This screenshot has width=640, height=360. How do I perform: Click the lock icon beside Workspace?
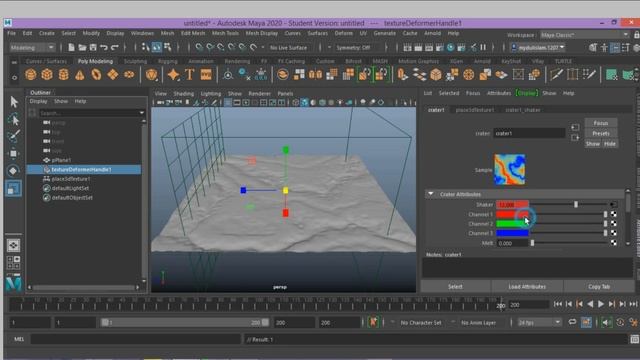[x=636, y=35]
